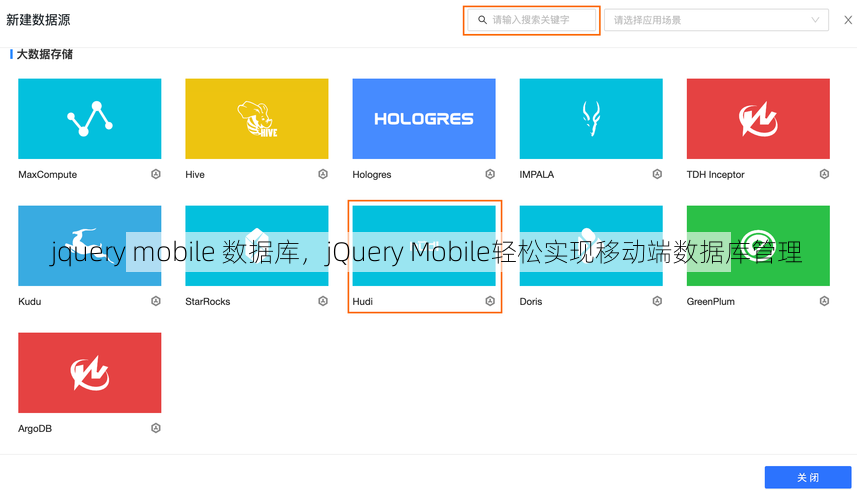Click the hexagon icon beside Doris
Screen dimensions: 857x490
pyautogui.click(x=658, y=301)
